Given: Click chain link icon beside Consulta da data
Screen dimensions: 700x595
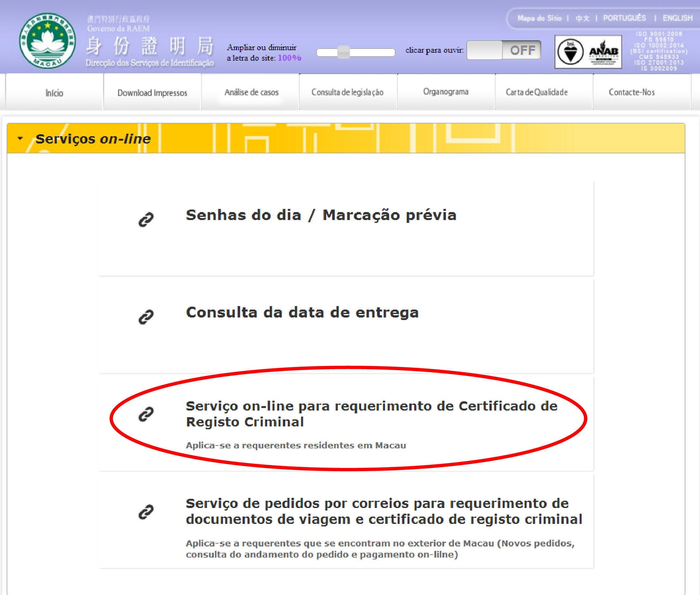Looking at the screenshot, I should (146, 317).
